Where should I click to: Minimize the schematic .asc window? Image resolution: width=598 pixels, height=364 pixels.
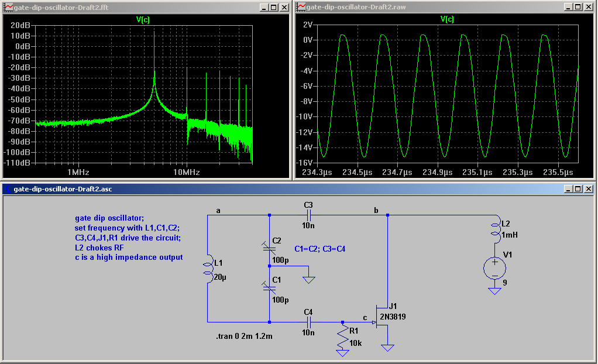[569, 189]
